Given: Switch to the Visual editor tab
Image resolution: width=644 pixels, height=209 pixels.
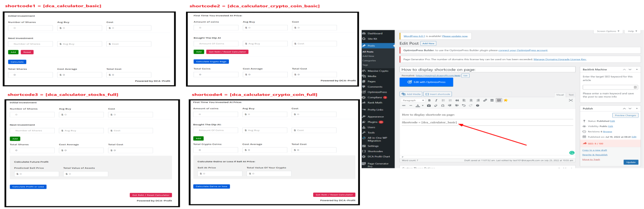Looking at the screenshot, I should [x=560, y=95].
